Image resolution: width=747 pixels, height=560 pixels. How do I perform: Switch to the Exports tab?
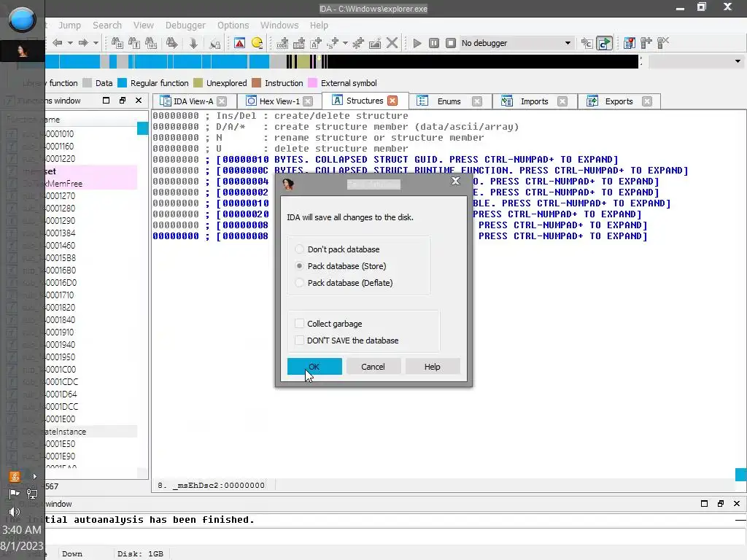coord(619,101)
